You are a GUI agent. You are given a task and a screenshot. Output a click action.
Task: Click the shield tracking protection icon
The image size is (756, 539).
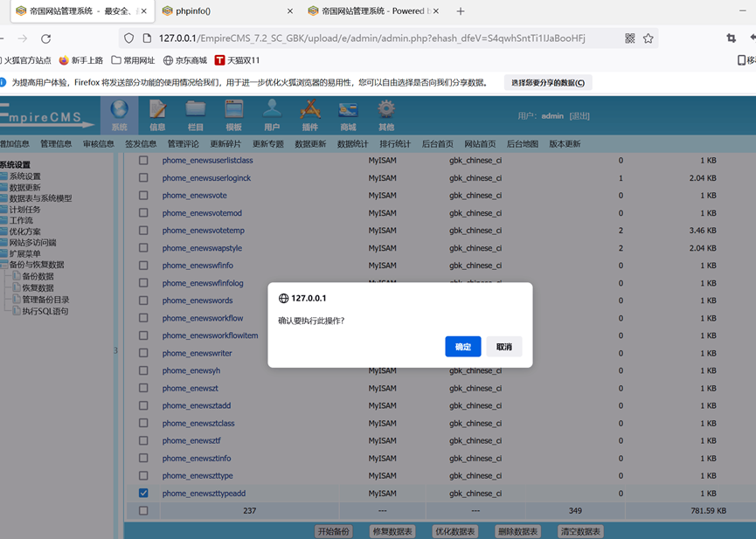128,38
